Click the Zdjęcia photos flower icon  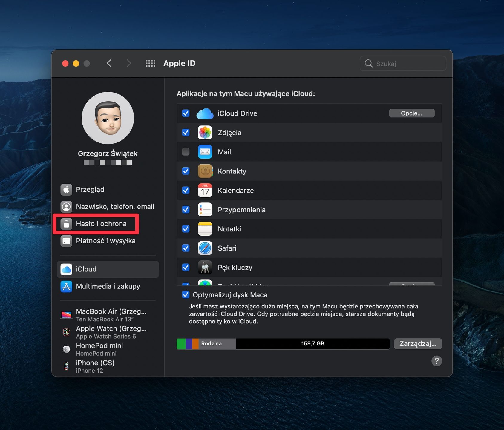pyautogui.click(x=205, y=133)
